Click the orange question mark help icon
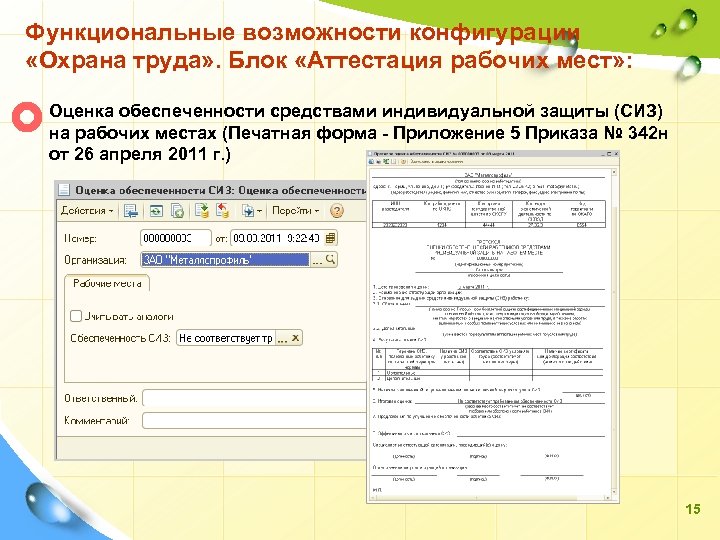Screen dimensions: 720x540 (337, 211)
